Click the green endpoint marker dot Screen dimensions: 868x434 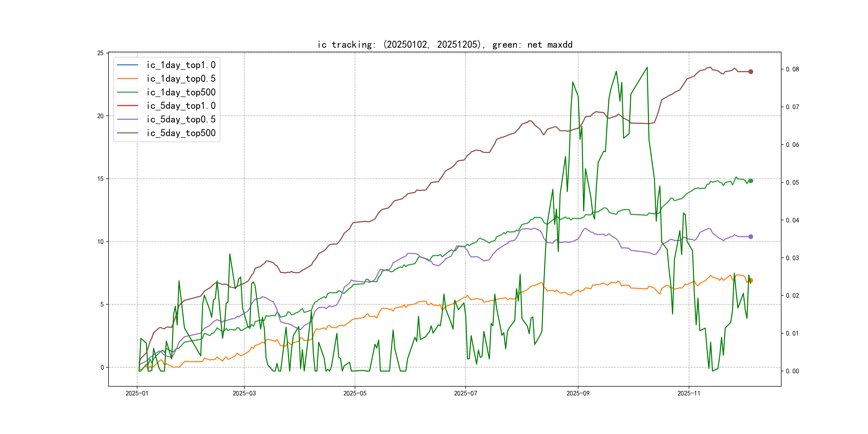[751, 181]
